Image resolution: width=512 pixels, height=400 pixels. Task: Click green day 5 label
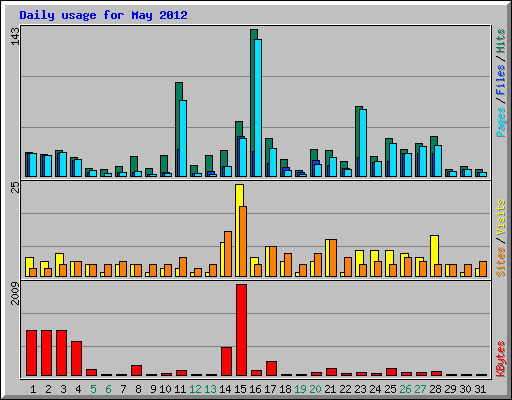point(93,389)
